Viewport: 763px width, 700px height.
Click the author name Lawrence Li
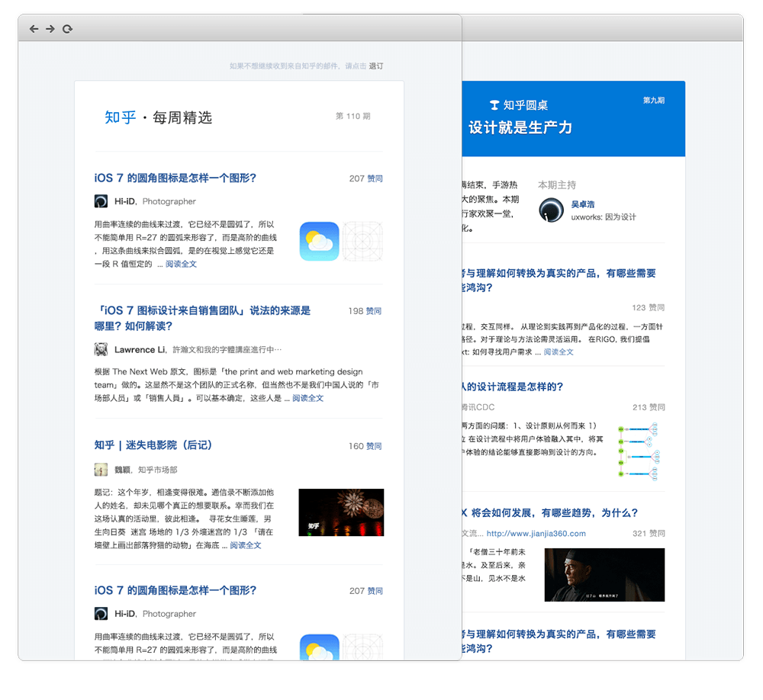140,349
